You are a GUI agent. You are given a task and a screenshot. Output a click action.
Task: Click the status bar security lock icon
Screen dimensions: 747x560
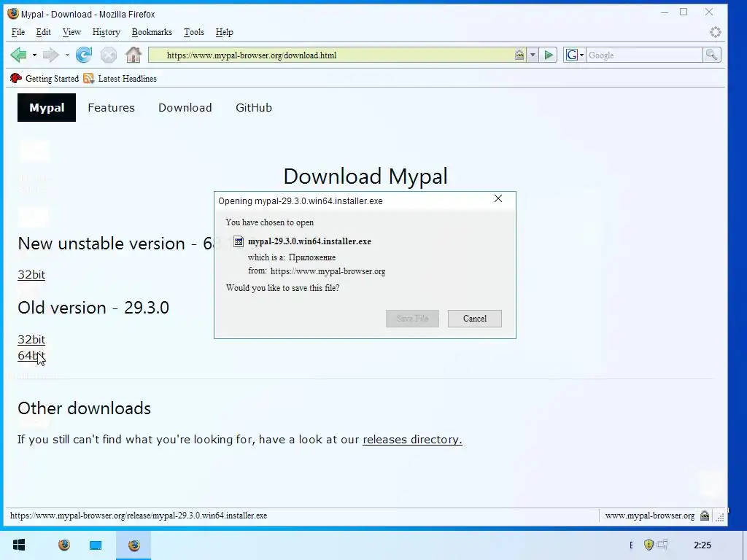pos(705,516)
